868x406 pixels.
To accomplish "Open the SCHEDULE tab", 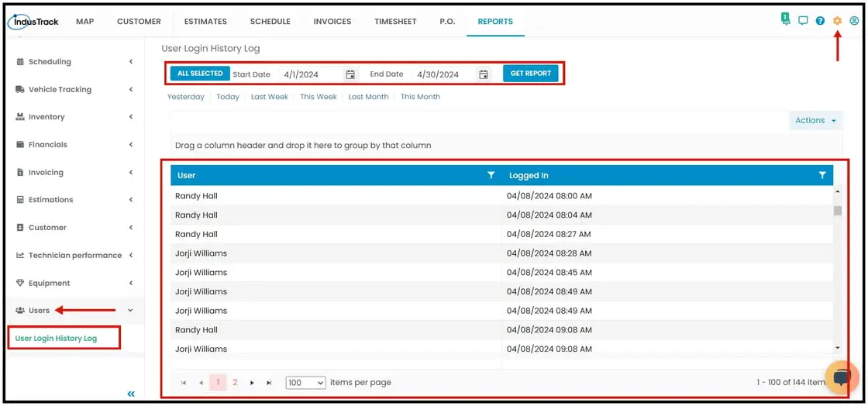I will 270,22.
